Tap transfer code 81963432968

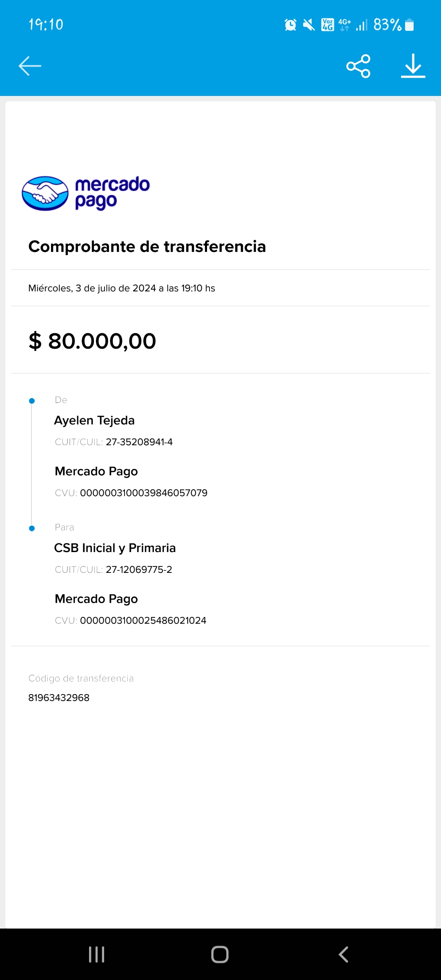[x=59, y=697]
